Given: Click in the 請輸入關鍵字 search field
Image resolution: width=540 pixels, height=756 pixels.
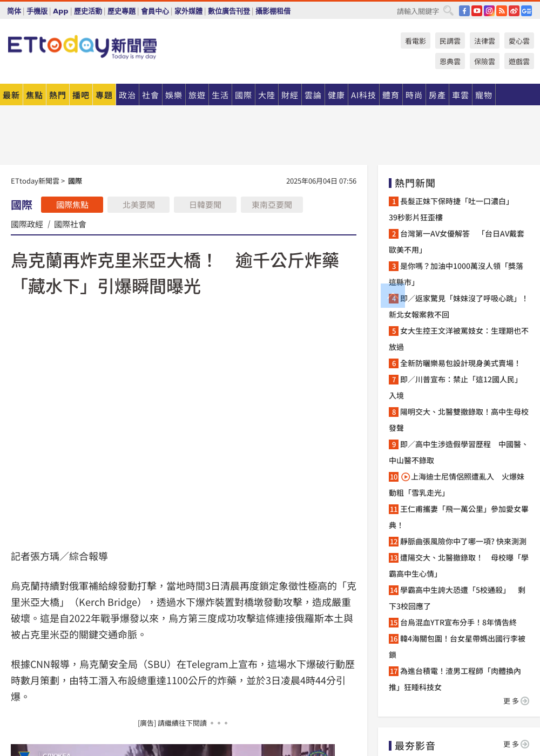Looking at the screenshot, I should [418, 11].
